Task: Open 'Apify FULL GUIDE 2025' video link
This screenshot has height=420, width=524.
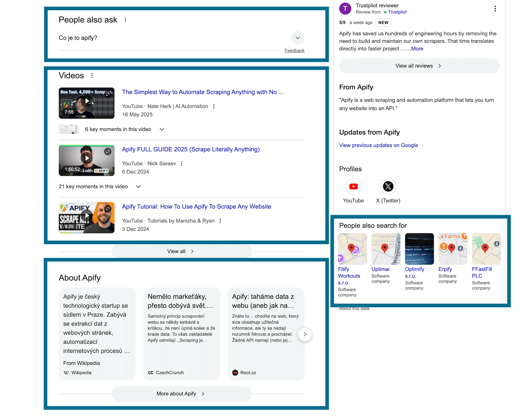Action: (191, 149)
